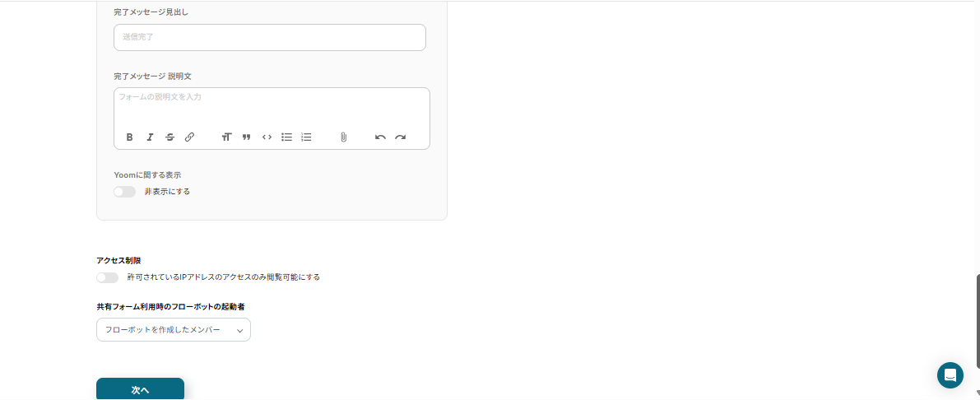Open the chat support widget

point(950,375)
